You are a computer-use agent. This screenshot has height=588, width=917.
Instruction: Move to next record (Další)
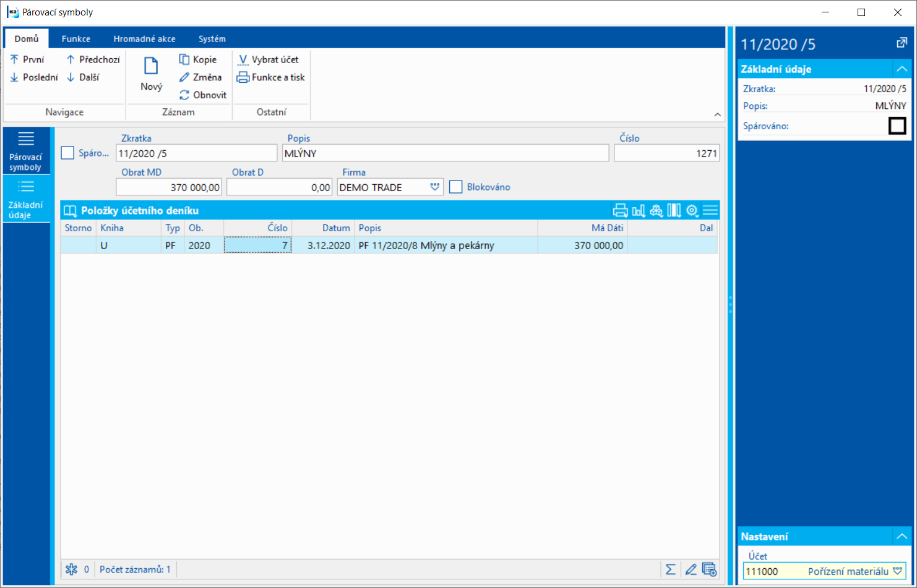pos(83,77)
